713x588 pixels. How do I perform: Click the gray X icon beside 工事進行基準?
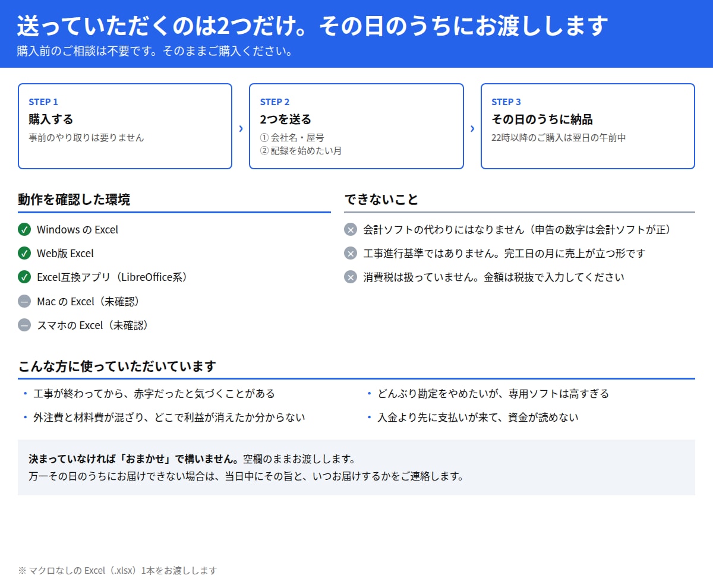(351, 253)
